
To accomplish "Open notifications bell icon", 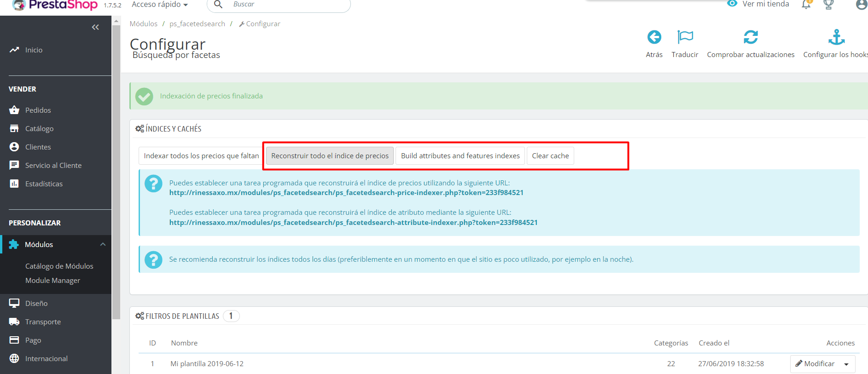I will (806, 4).
